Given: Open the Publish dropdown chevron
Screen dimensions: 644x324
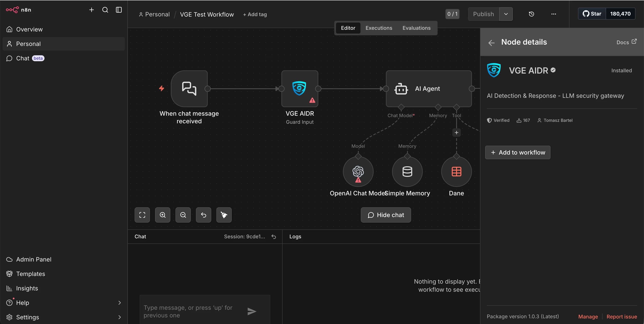Looking at the screenshot, I should pyautogui.click(x=506, y=14).
